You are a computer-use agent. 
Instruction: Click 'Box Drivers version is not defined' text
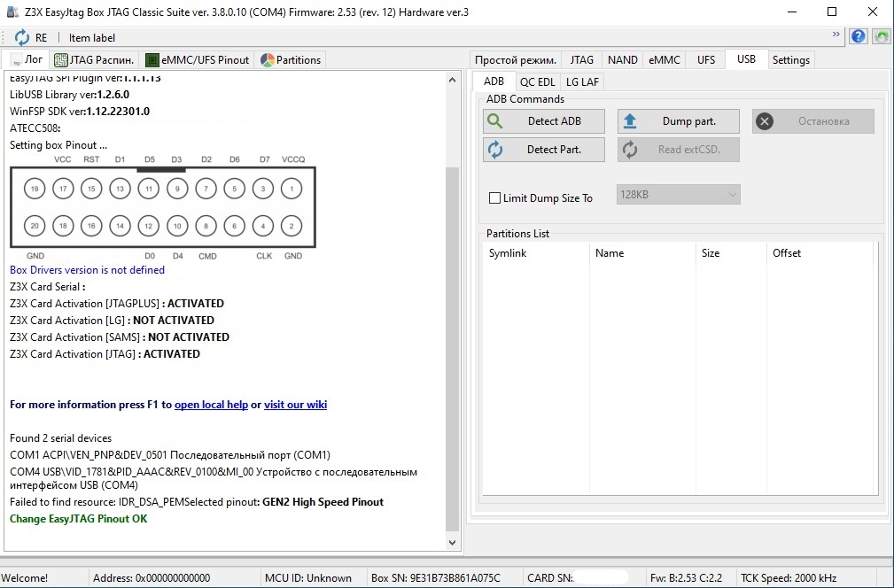pos(87,270)
